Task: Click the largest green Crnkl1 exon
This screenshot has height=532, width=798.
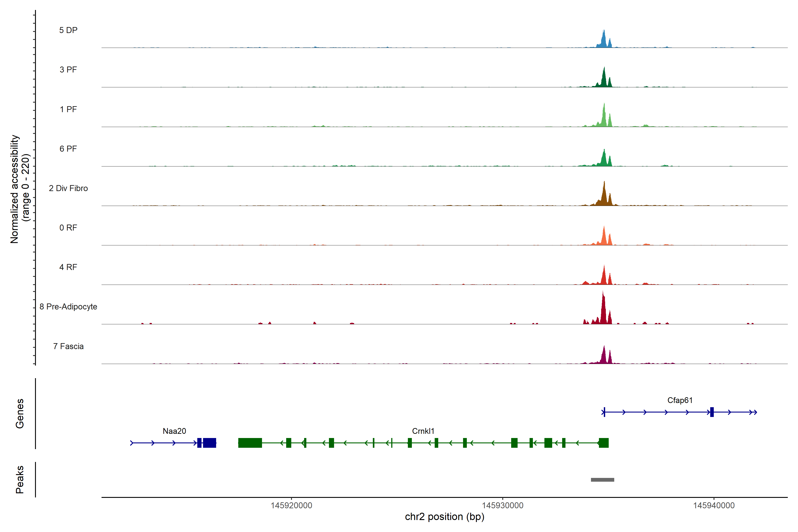Action: [250, 443]
